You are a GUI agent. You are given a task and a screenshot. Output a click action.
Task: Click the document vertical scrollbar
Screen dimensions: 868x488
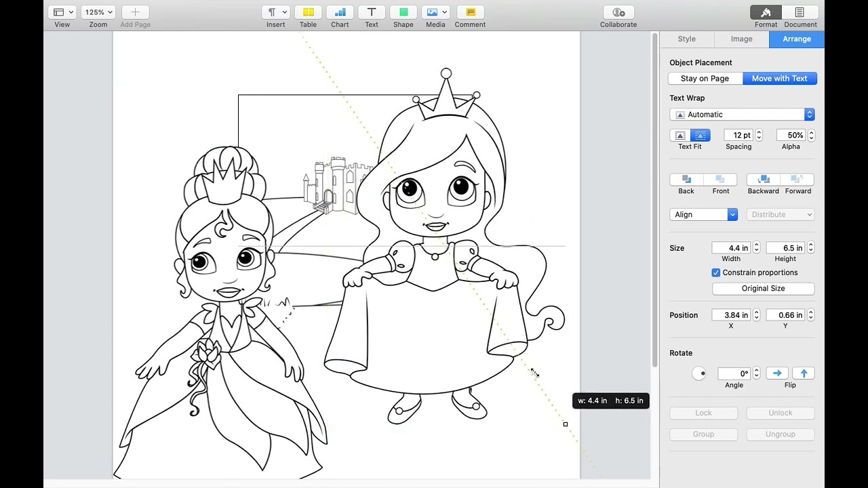(x=654, y=201)
